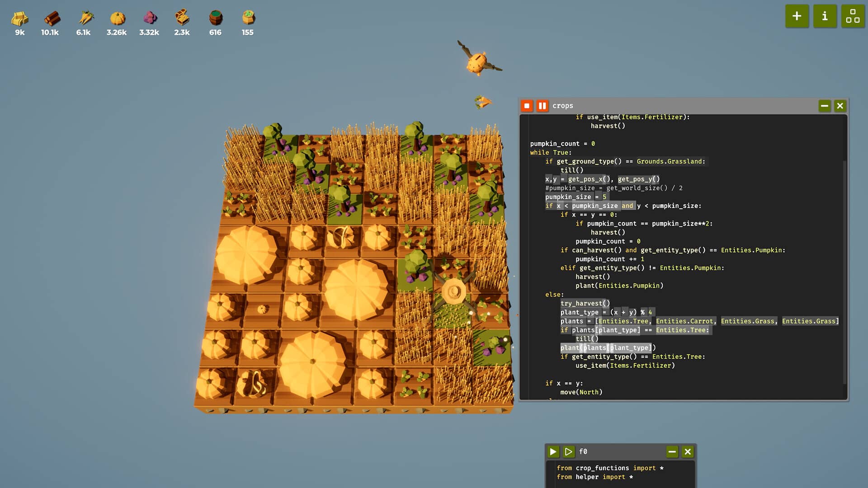The height and width of the screenshot is (488, 868).
Task: Stop the running crops script
Action: [x=527, y=105]
